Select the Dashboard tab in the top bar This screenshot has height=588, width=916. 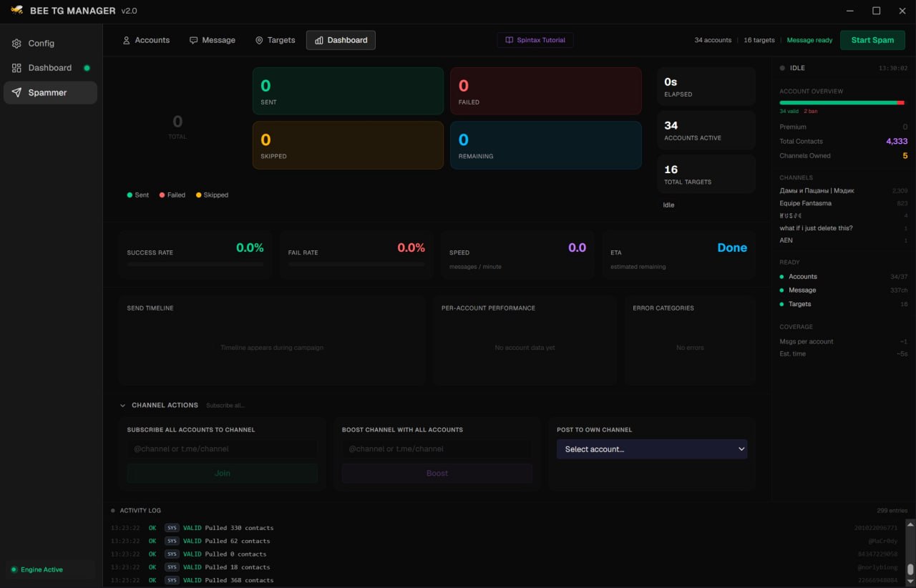(341, 40)
